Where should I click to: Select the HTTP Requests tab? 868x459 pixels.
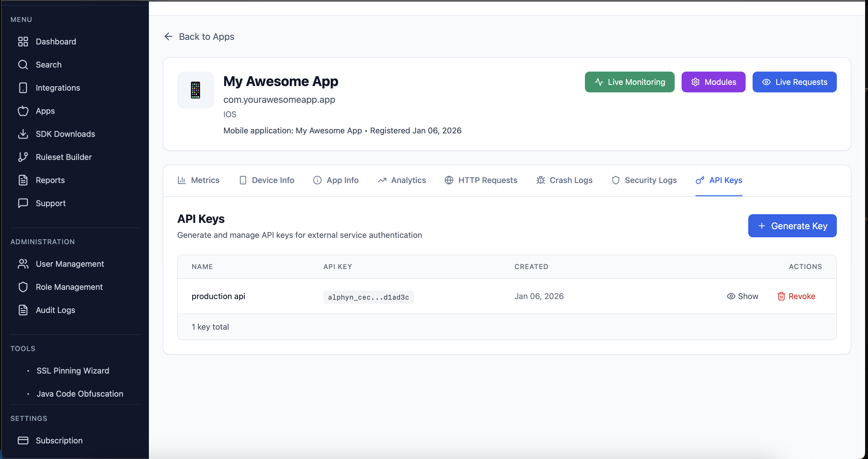(481, 180)
